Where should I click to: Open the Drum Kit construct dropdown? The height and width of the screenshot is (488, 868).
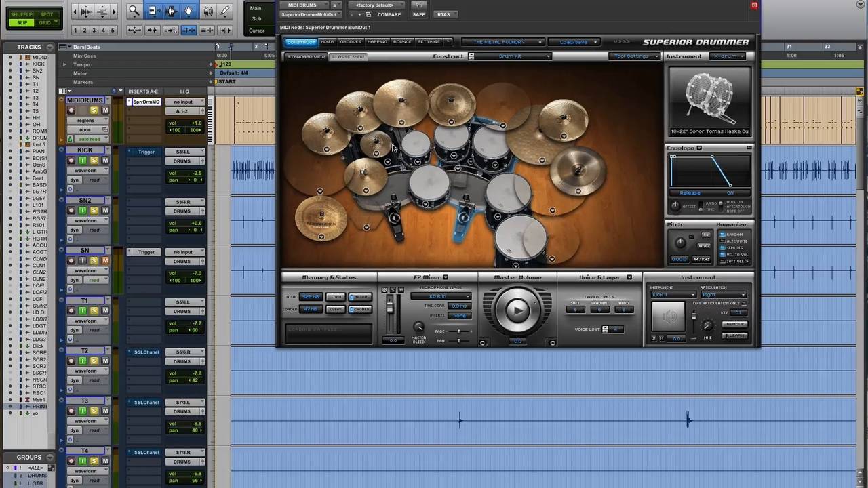(514, 56)
